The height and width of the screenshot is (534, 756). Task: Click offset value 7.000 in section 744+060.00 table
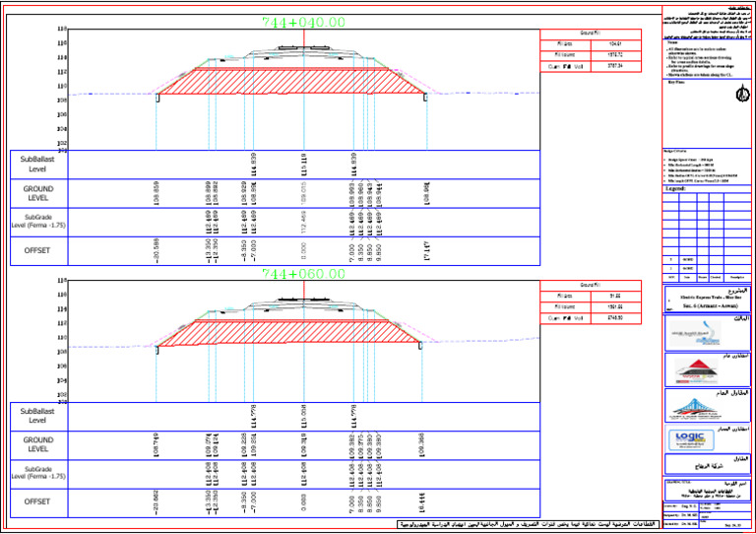click(353, 503)
